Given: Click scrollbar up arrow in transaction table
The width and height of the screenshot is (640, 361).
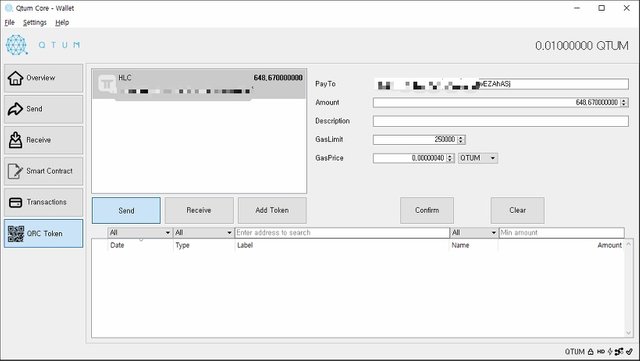Looking at the screenshot, I should pos(629,245).
